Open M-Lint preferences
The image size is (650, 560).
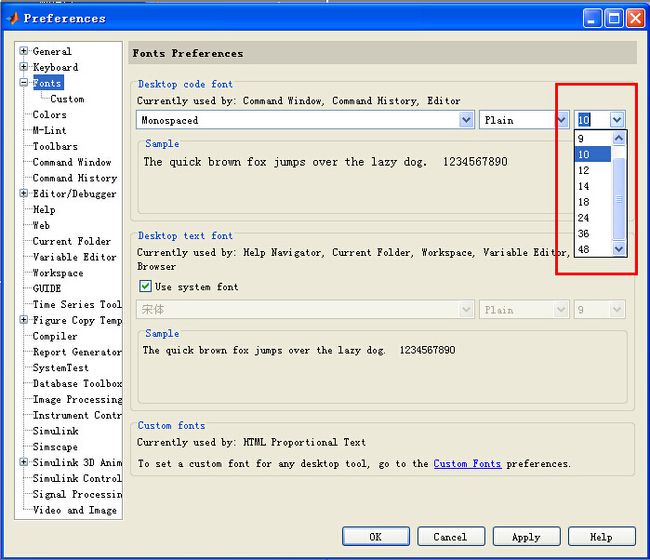(x=49, y=130)
